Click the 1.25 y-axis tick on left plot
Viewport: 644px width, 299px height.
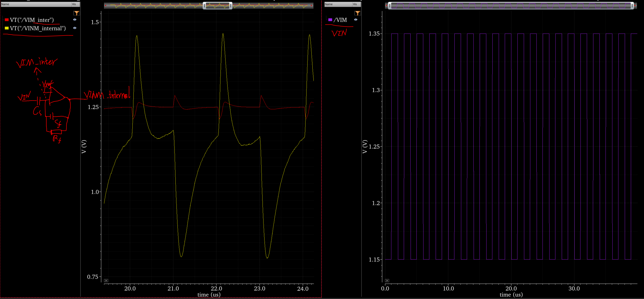tap(93, 107)
